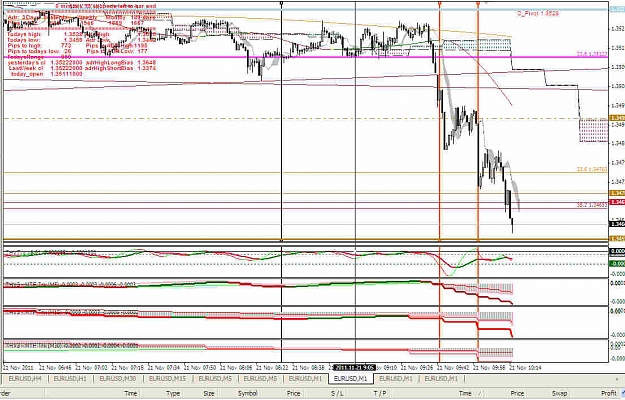Image resolution: width=625 pixels, height=400 pixels.
Task: Sort trades by the Type column header
Action: point(173,393)
